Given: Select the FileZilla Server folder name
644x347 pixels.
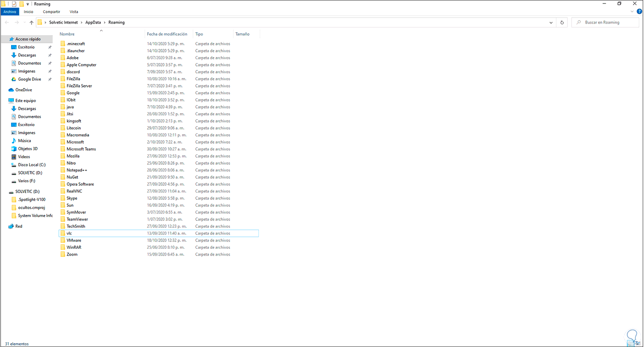Looking at the screenshot, I should (x=79, y=86).
